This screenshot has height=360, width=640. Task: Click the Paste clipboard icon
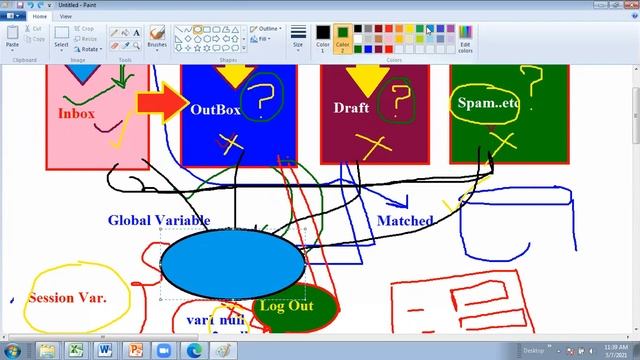click(x=13, y=33)
